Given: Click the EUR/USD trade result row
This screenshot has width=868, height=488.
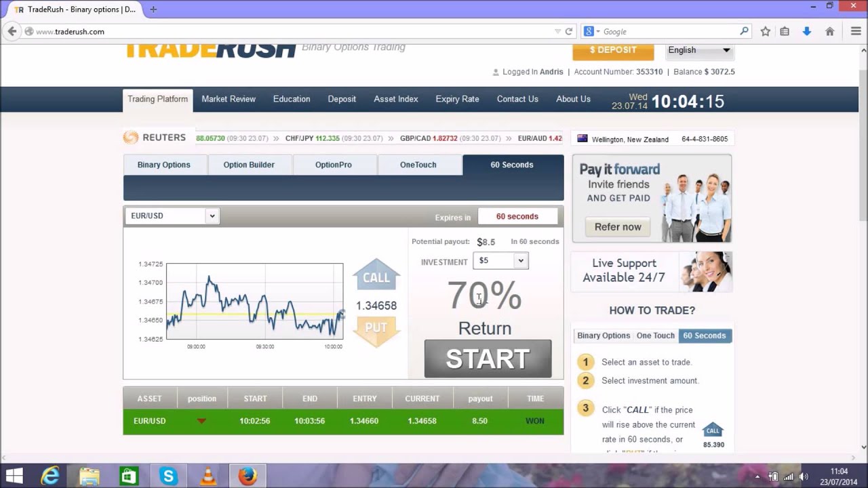Looking at the screenshot, I should click(343, 421).
